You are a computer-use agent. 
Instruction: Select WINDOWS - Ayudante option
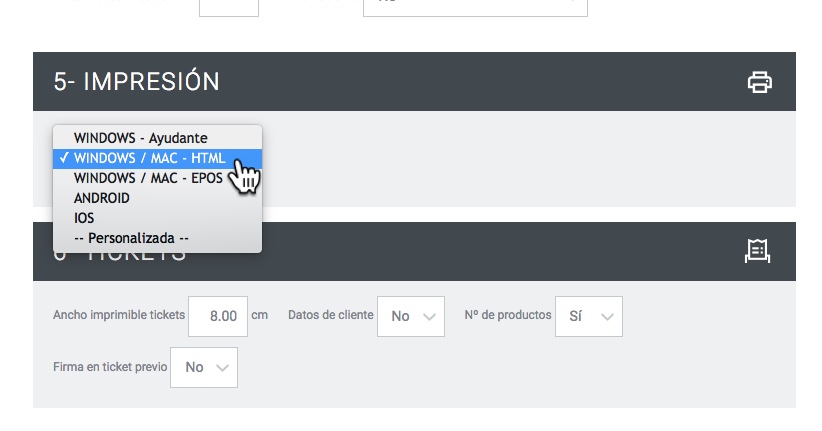157,138
